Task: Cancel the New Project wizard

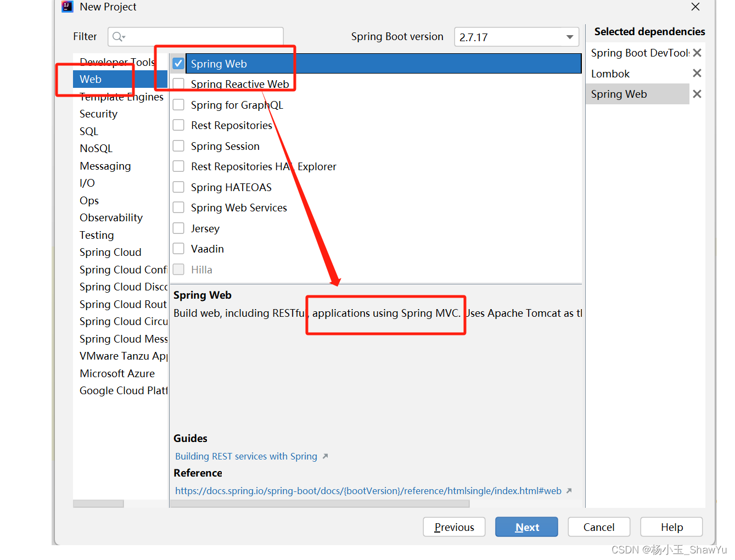Action: tap(599, 527)
